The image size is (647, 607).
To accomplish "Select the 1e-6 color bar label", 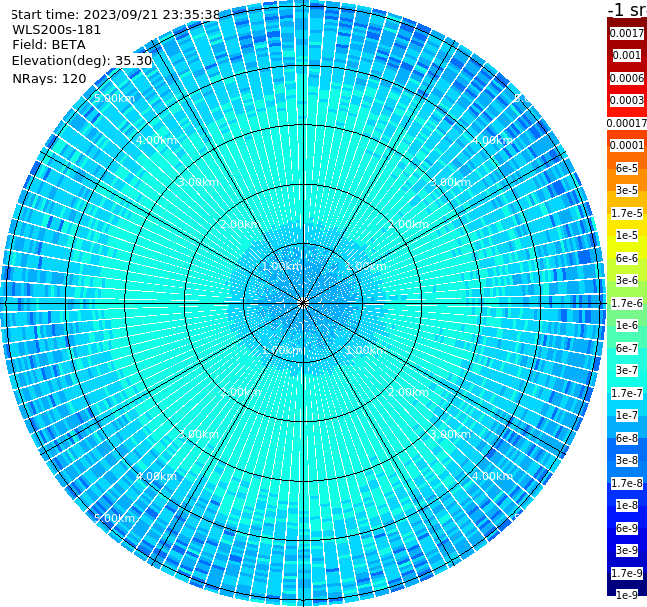I will pos(627,325).
